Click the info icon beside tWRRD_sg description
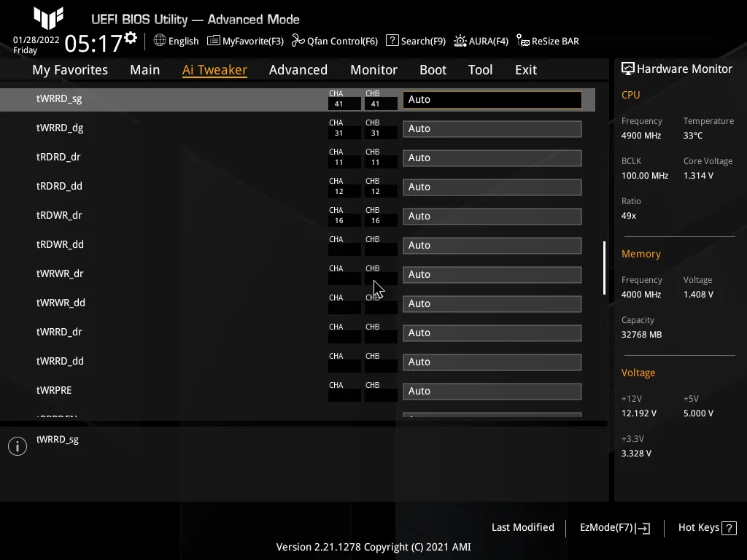The width and height of the screenshot is (747, 560). pyautogui.click(x=18, y=446)
